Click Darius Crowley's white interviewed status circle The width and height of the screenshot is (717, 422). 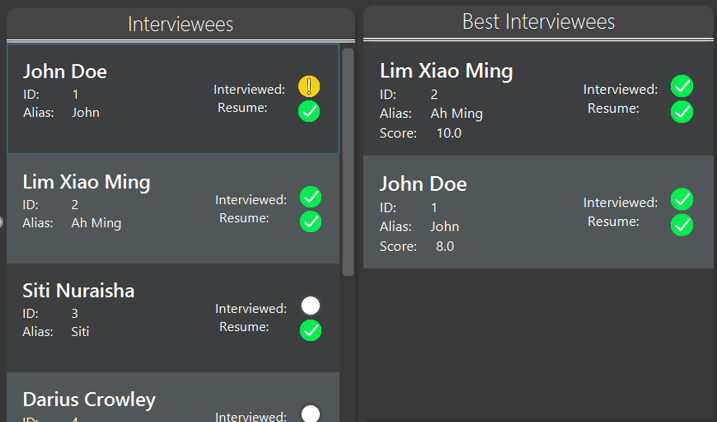[x=310, y=414]
